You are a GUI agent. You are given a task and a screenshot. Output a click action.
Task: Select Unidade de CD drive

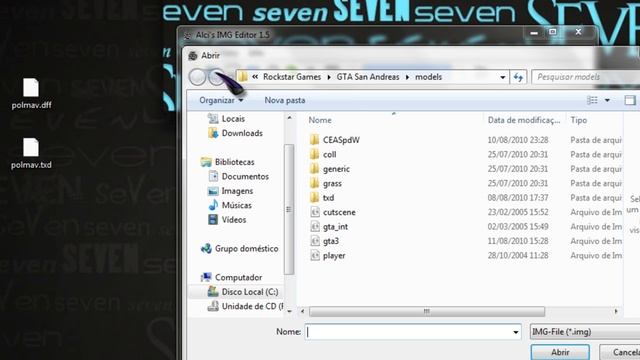tap(252, 306)
